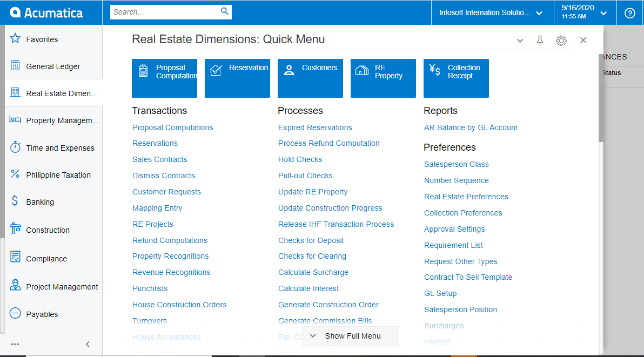The height and width of the screenshot is (357, 644).
Task: Open Construction crane icon
Action: pyautogui.click(x=15, y=228)
